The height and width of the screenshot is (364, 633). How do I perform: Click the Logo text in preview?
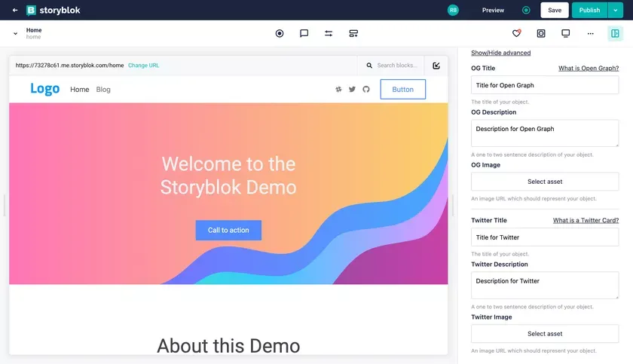[44, 89]
